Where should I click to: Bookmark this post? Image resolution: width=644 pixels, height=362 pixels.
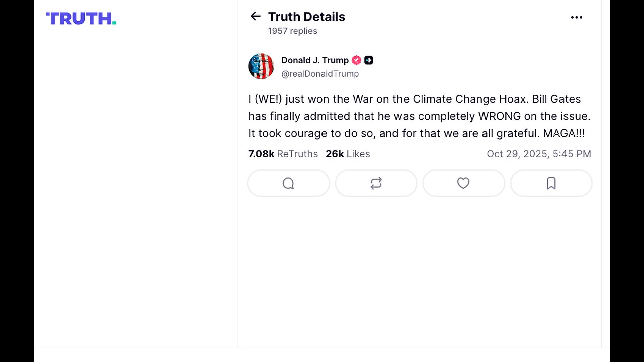551,184
